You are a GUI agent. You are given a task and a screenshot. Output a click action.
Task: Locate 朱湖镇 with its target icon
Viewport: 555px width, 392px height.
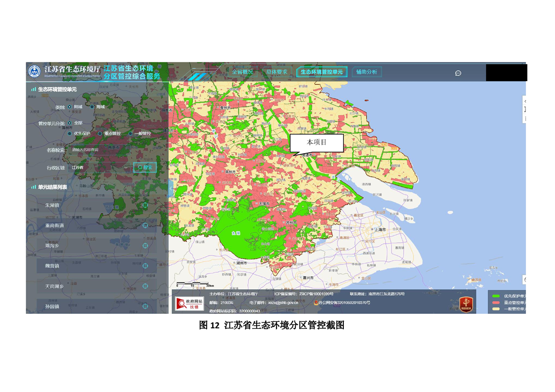(x=145, y=205)
